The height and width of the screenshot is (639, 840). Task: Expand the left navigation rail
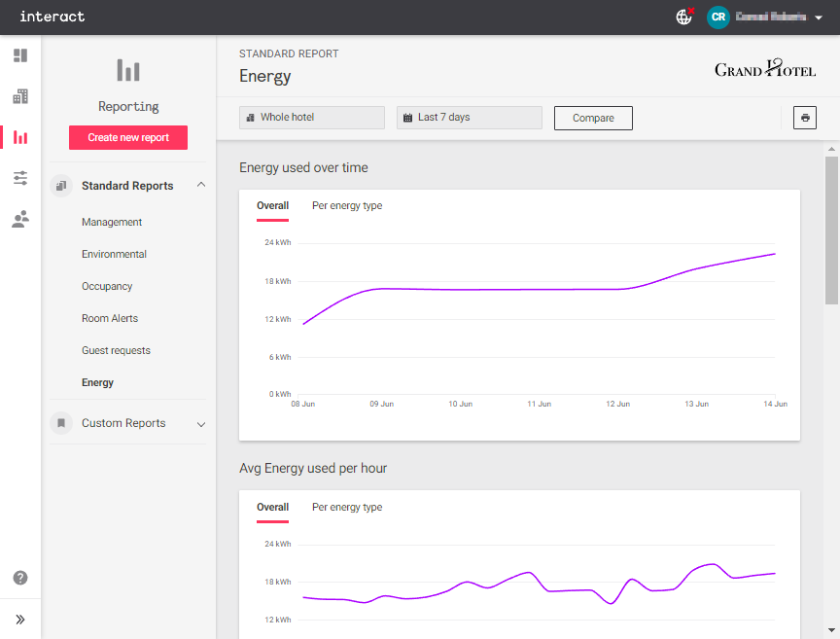[19, 619]
